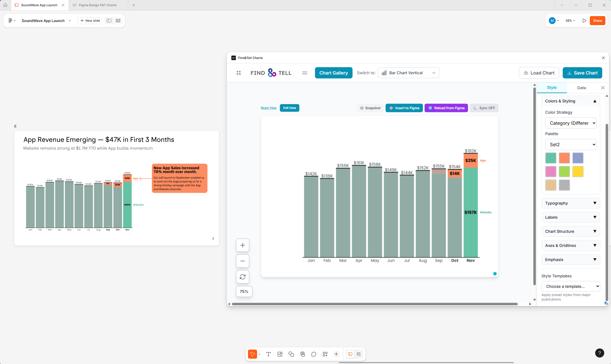611x364 pixels.
Task: Switch to the Data tab
Action: pyautogui.click(x=581, y=88)
